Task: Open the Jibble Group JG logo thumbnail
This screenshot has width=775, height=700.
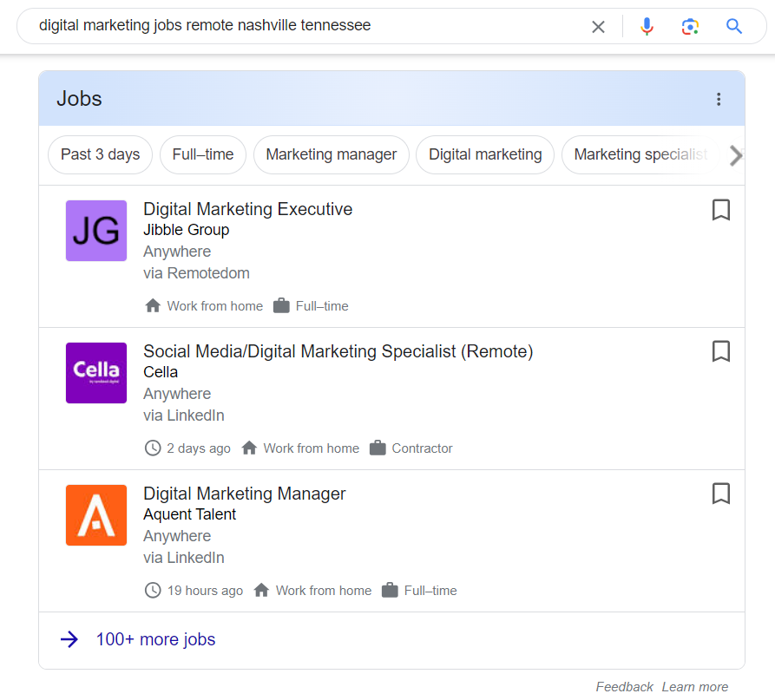Action: [96, 231]
